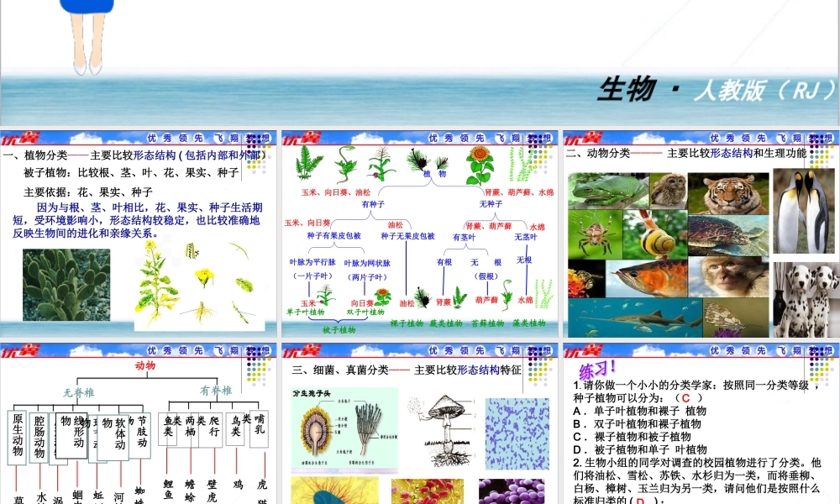Click the 被子植物 label in the diagram

point(340,329)
